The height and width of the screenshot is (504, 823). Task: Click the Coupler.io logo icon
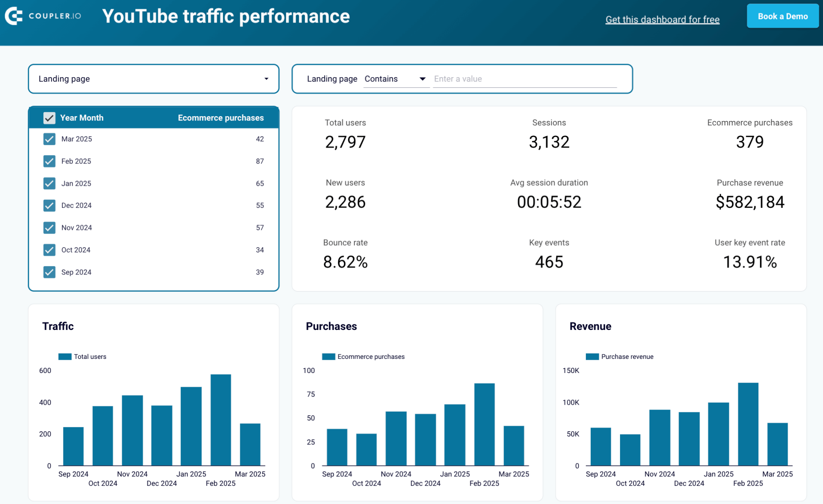14,16
